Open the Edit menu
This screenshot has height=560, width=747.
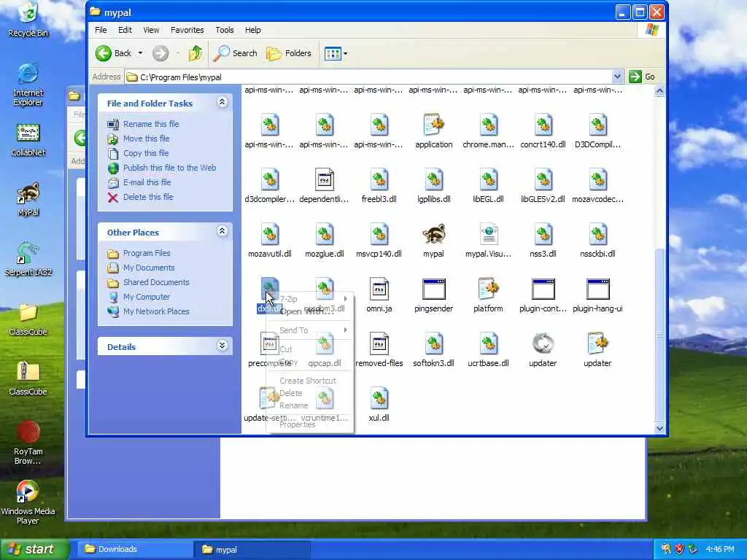[125, 30]
